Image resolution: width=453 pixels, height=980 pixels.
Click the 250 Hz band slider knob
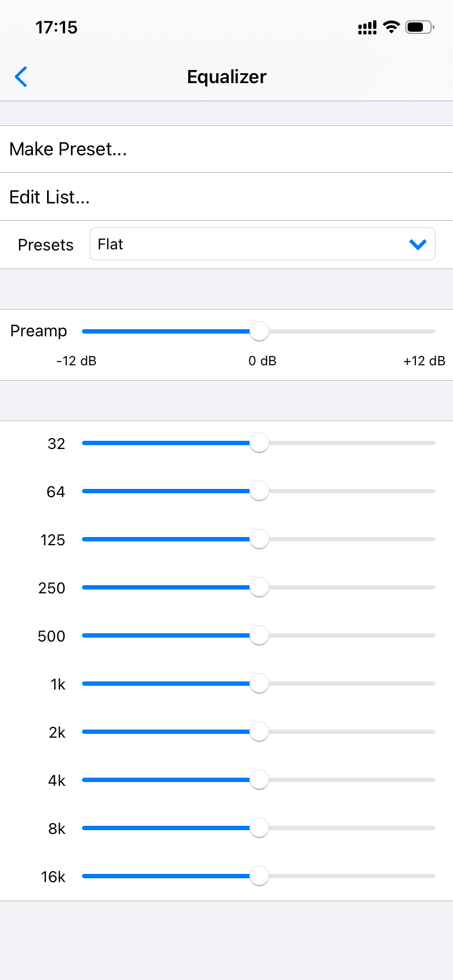[x=259, y=587]
